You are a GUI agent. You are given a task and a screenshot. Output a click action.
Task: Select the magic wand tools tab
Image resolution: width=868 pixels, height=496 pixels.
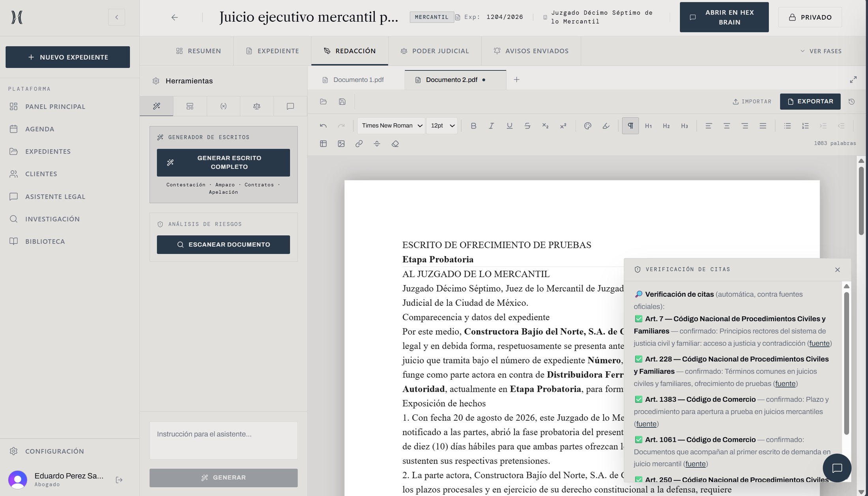[x=157, y=106]
